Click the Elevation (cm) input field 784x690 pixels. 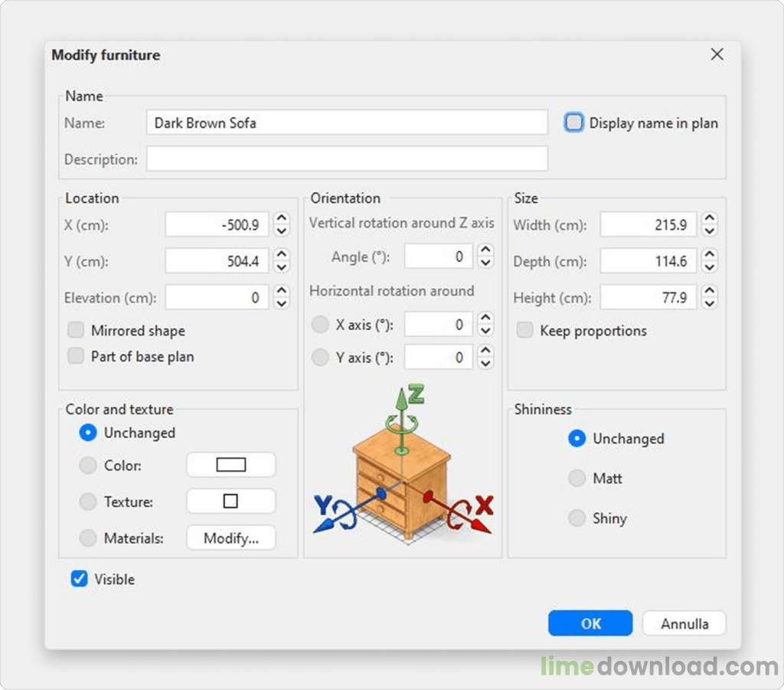[217, 297]
